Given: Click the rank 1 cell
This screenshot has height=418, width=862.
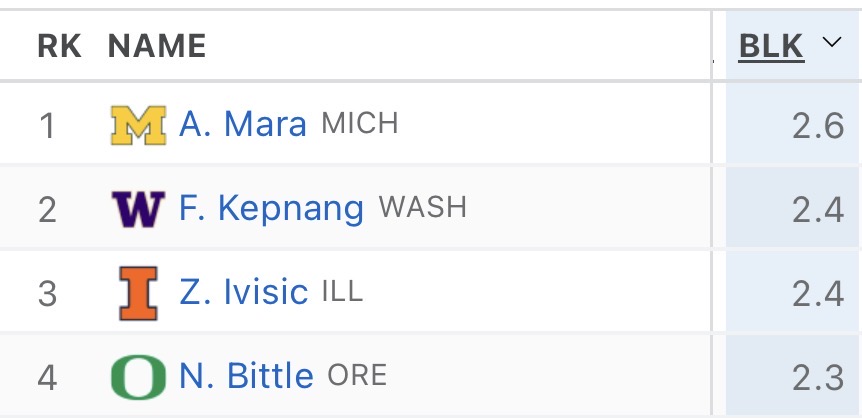Looking at the screenshot, I should [x=47, y=127].
